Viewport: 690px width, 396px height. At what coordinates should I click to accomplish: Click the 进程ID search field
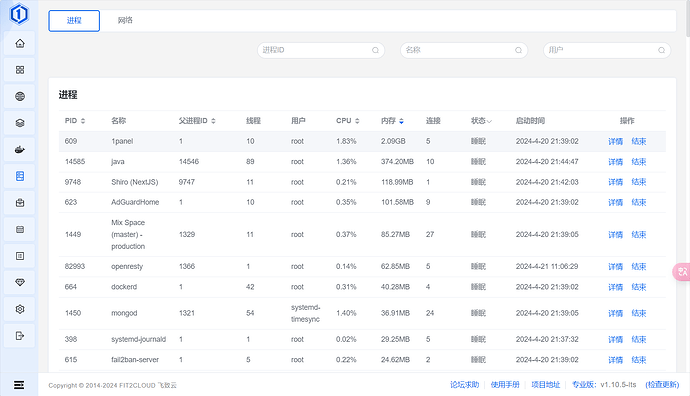[x=321, y=50]
